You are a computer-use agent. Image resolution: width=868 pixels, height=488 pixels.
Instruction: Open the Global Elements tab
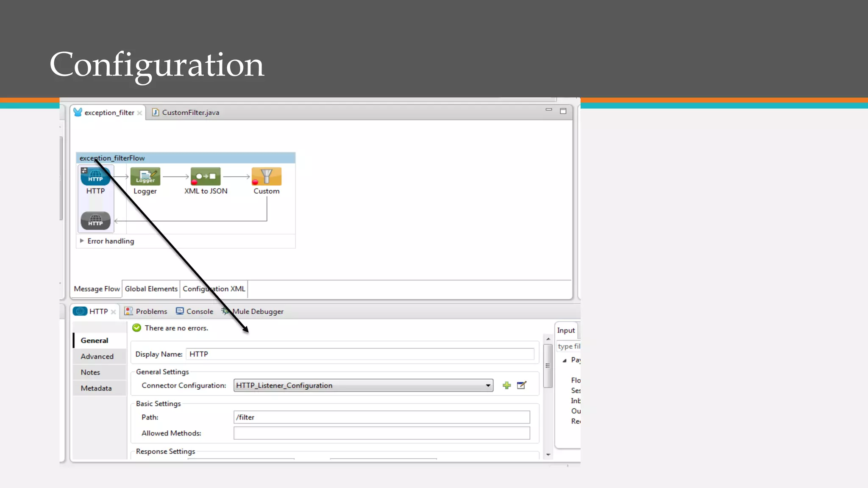151,289
